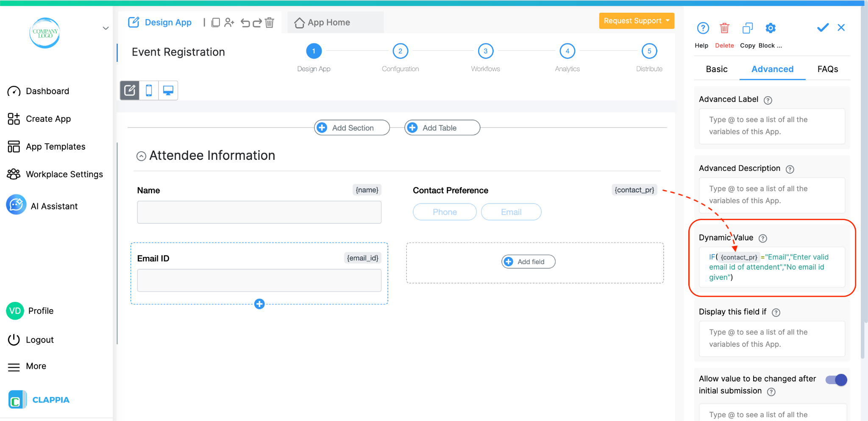Click the Email ID input field
This screenshot has height=421, width=868.
[x=259, y=280]
